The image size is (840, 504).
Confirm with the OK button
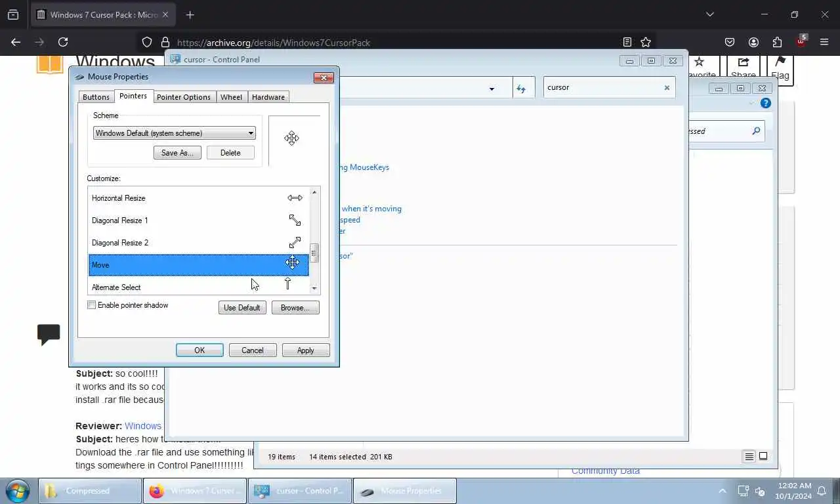199,350
